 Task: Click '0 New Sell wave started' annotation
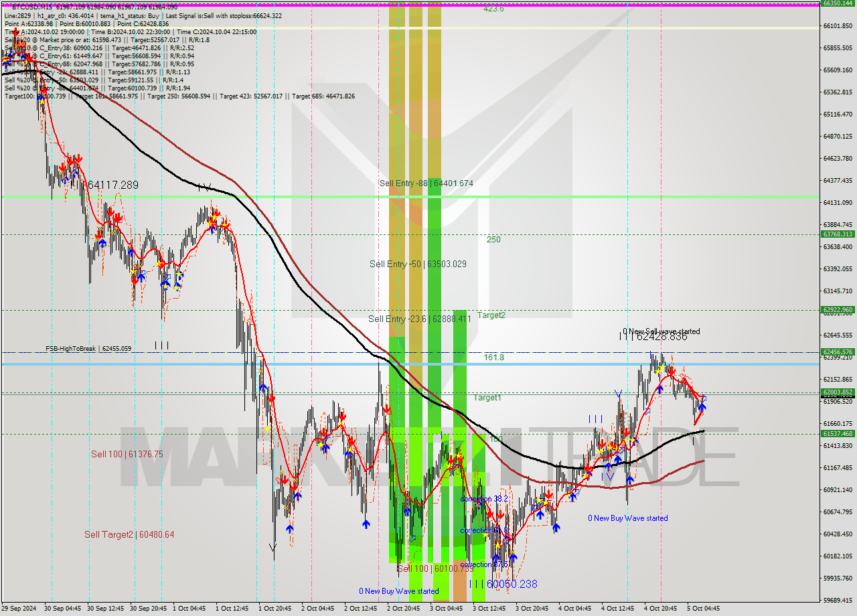[661, 331]
